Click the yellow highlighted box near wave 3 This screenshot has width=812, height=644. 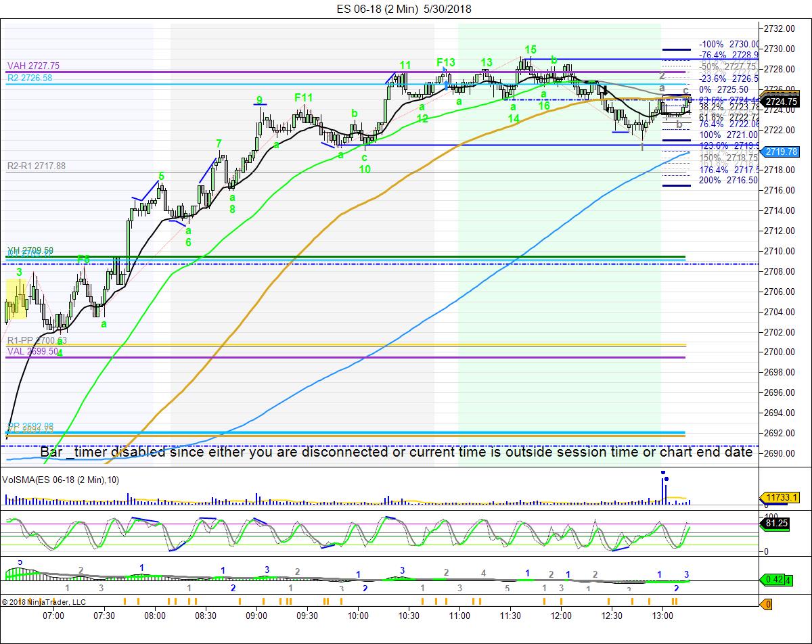pyautogui.click(x=16, y=298)
